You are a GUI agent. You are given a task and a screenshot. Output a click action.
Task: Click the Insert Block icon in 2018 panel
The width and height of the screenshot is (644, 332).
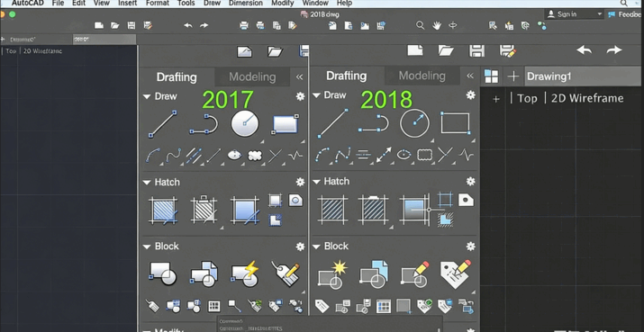click(374, 274)
